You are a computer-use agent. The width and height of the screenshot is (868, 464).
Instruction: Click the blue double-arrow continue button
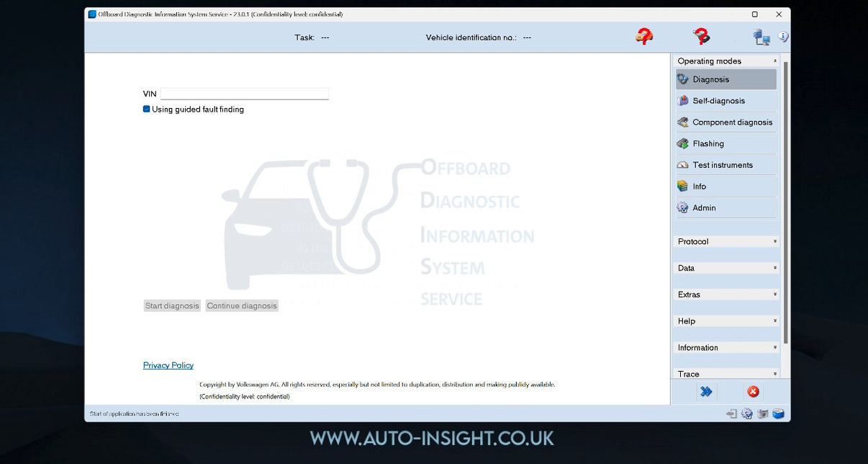(x=706, y=391)
